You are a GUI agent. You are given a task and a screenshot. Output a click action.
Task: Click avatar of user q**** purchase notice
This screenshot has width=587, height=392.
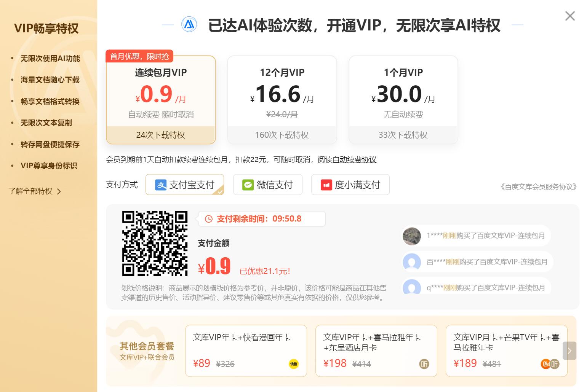(412, 287)
